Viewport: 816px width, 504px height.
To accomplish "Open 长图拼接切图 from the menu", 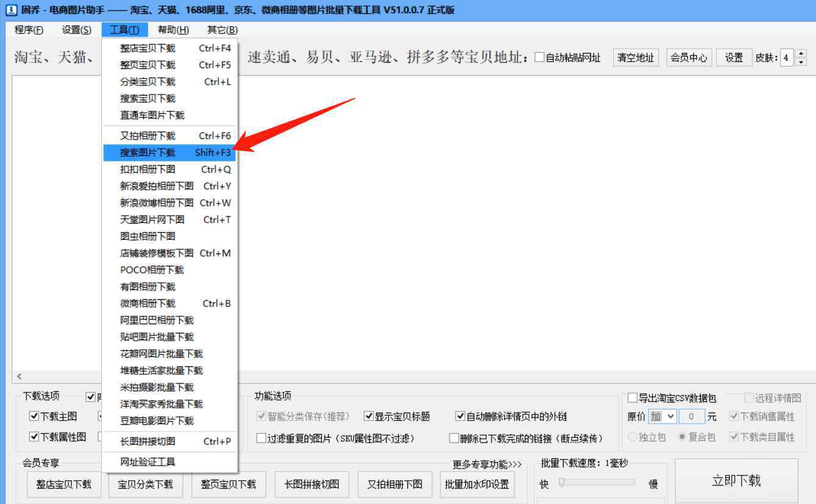I will [x=170, y=441].
